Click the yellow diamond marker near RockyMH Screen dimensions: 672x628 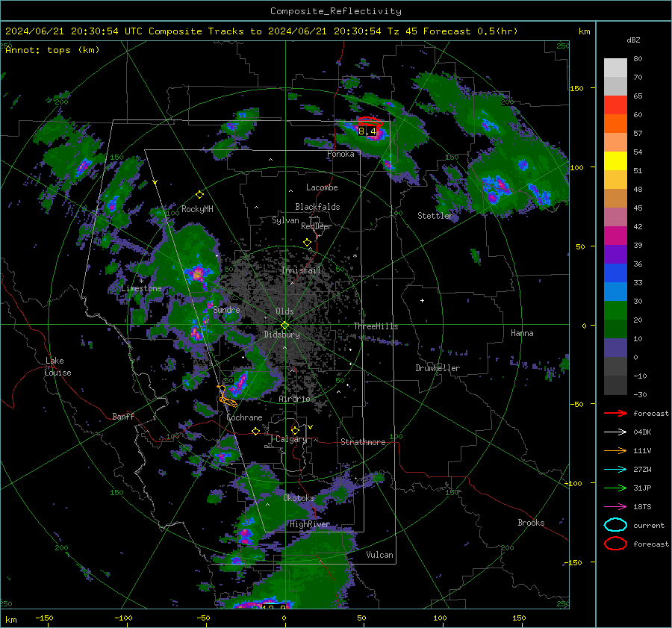coord(199,195)
